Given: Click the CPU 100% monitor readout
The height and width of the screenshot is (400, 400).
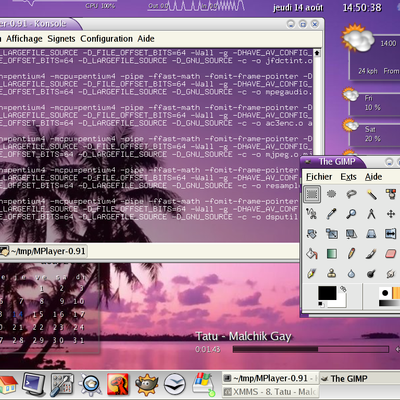Looking at the screenshot, I should point(100,6).
